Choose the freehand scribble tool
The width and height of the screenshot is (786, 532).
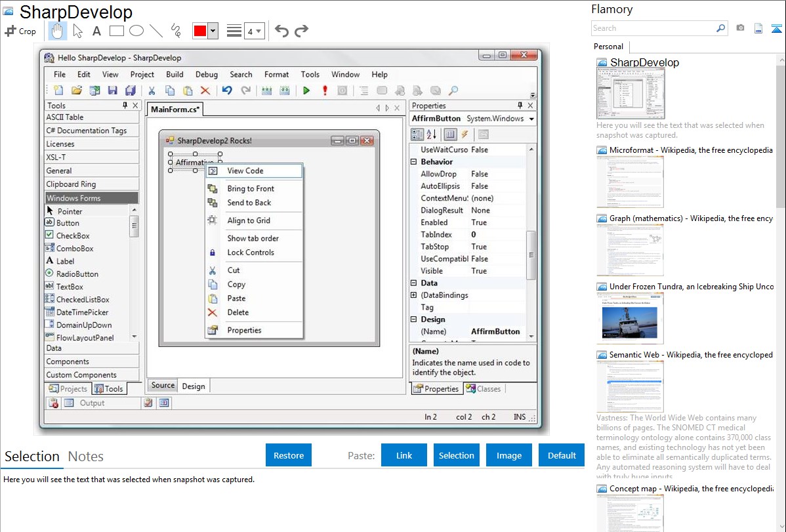[176, 31]
